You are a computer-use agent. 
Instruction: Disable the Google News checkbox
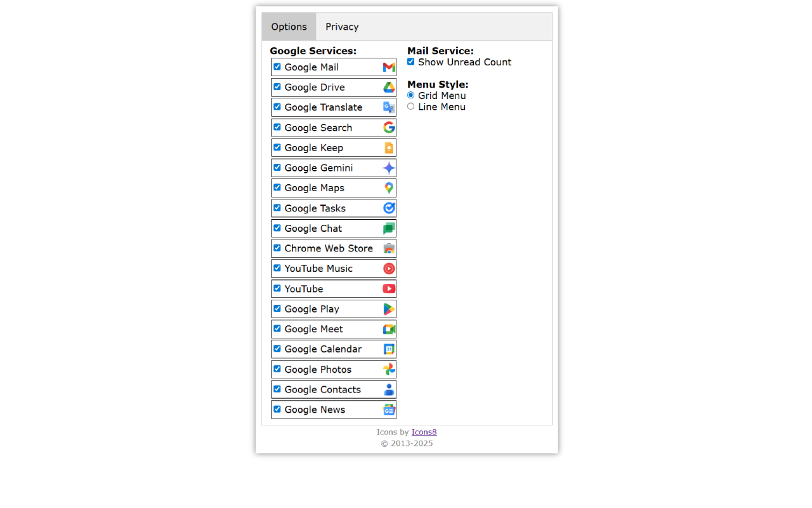pos(277,409)
